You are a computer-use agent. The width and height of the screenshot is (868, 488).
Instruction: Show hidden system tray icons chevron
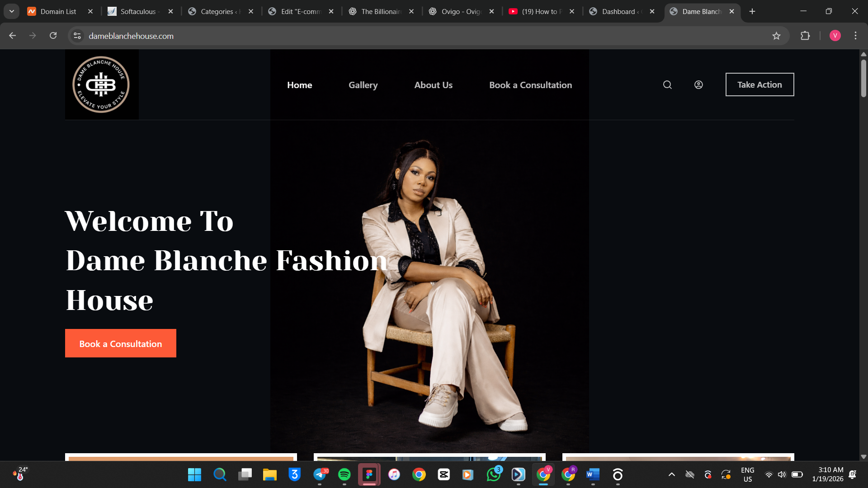672,474
